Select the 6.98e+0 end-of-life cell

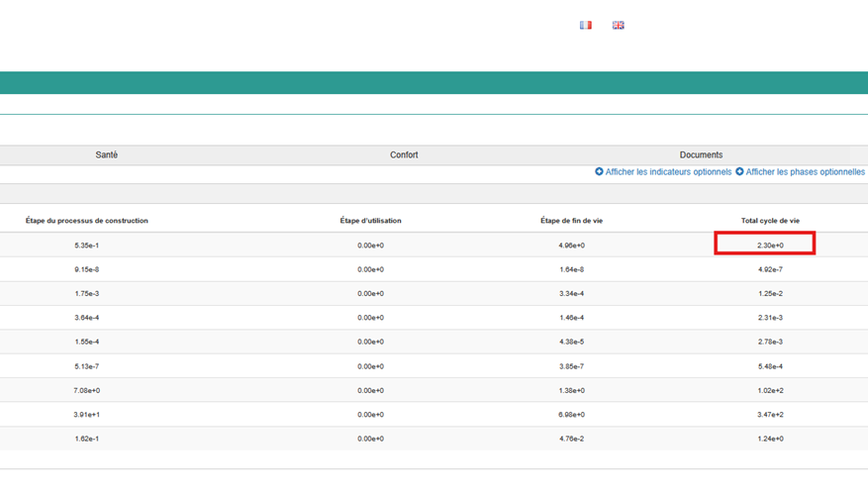(571, 415)
